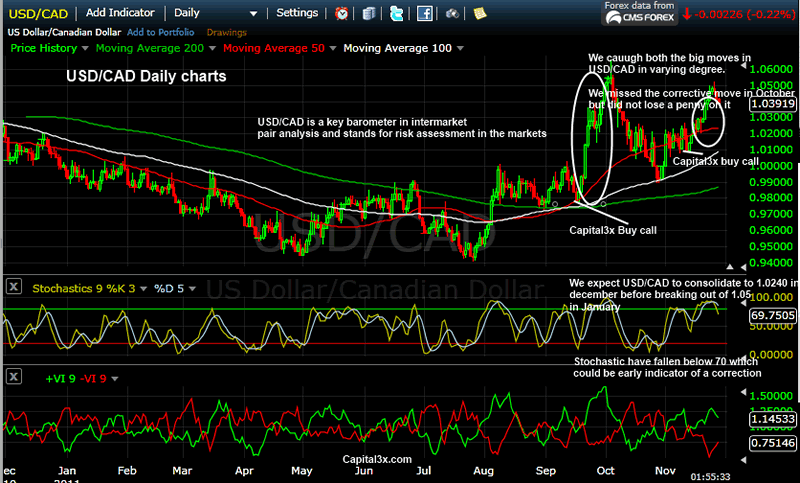This screenshot has height=483, width=800.
Task: Click the USD/CAD symbol field
Action: click(36, 14)
